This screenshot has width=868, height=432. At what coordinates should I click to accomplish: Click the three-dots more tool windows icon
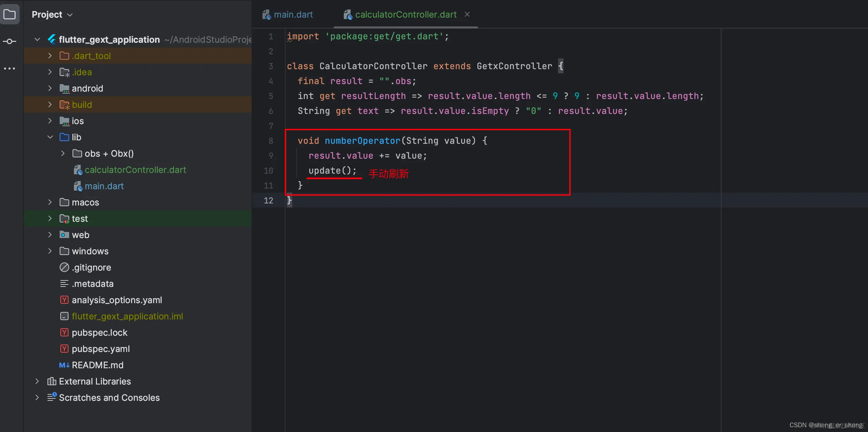9,68
